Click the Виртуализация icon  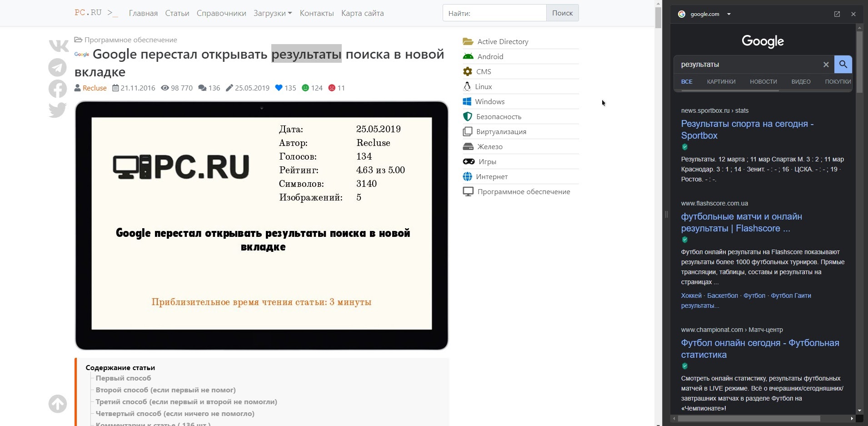click(468, 131)
